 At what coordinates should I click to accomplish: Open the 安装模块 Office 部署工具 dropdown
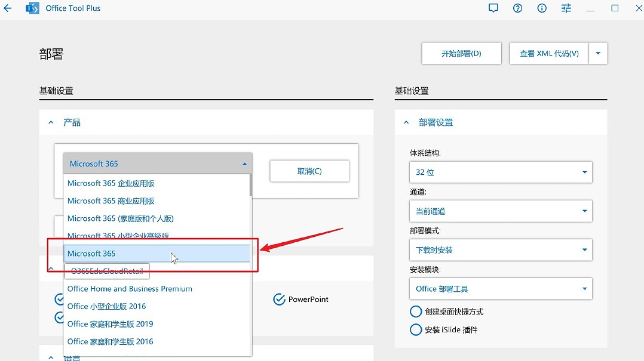pos(501,289)
